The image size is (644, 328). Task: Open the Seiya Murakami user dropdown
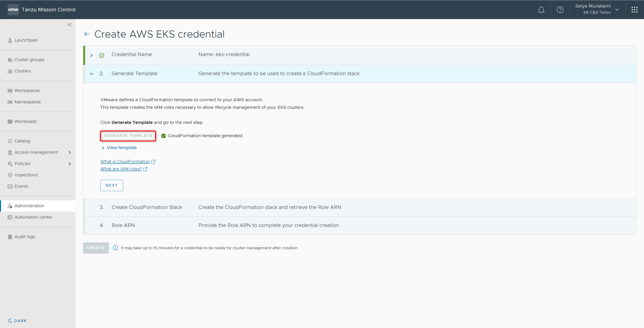tap(617, 10)
